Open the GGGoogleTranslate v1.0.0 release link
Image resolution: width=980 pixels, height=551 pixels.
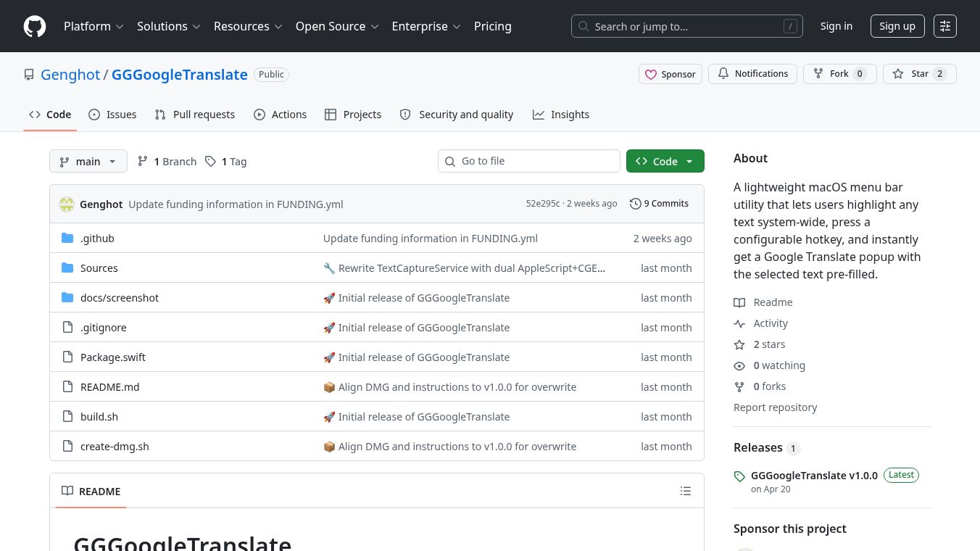coord(814,476)
